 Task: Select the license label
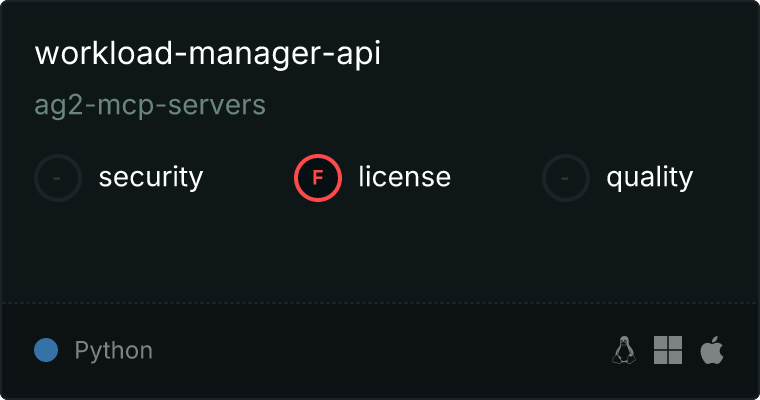click(x=405, y=177)
